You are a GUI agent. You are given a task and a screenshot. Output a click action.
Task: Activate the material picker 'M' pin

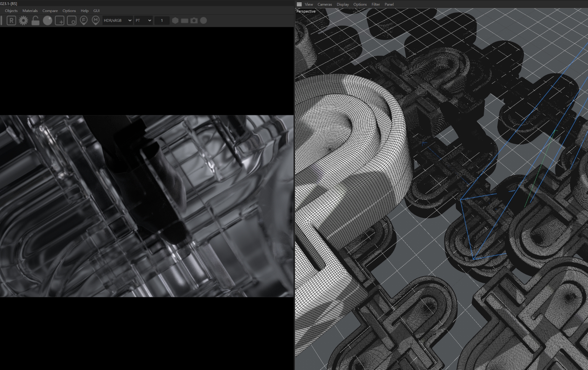96,21
